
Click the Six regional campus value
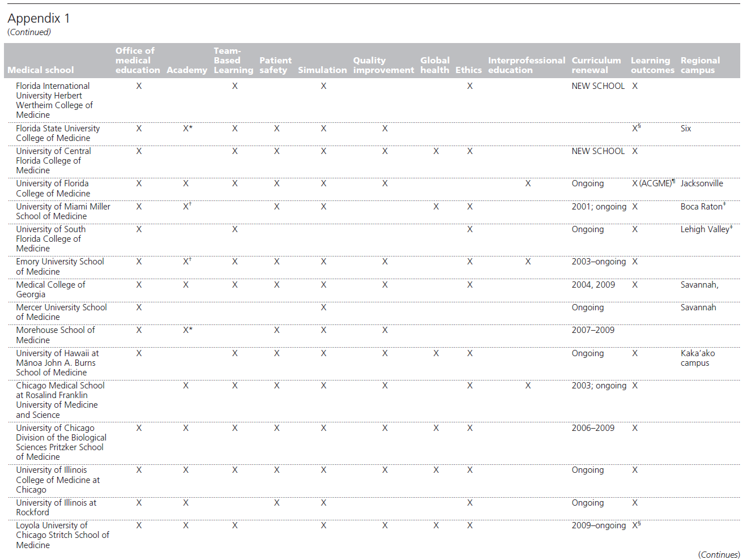coord(686,129)
